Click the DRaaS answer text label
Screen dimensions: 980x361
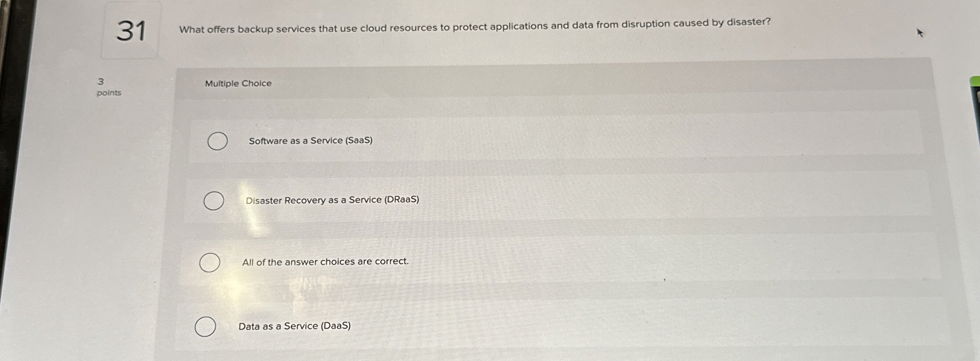coord(332,200)
